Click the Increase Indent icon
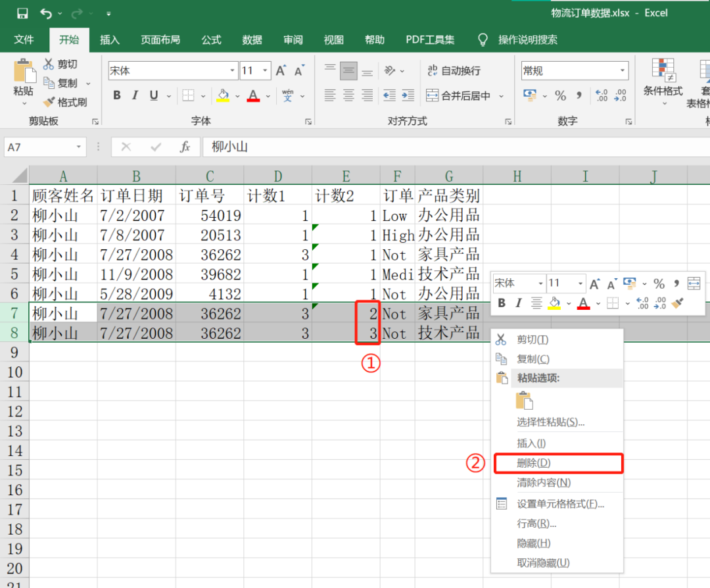The width and height of the screenshot is (710, 588). (408, 95)
